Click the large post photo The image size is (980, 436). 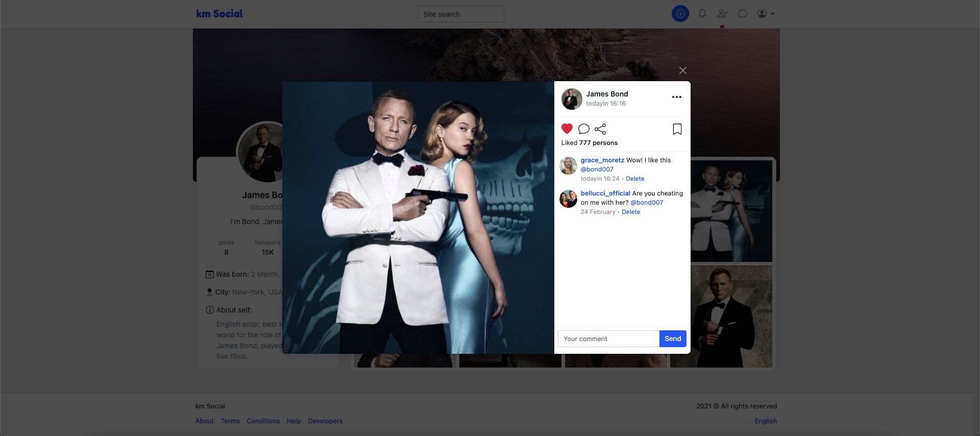pos(418,217)
